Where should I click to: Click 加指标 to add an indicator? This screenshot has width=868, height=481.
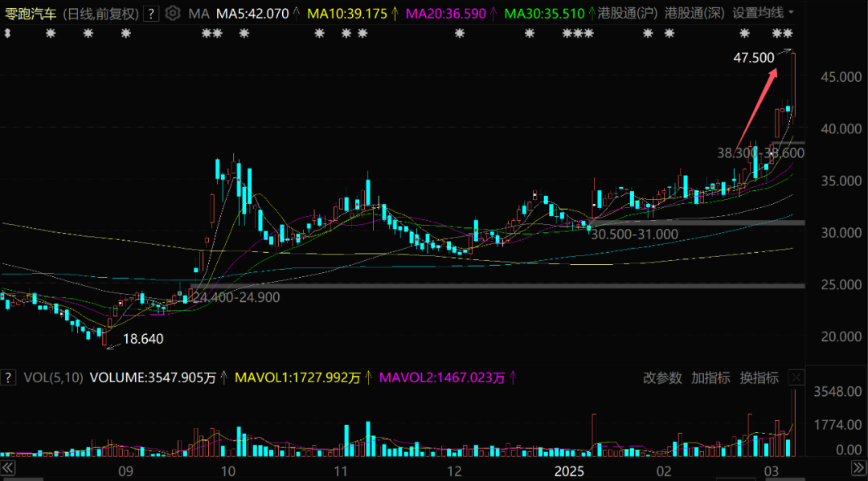pyautogui.click(x=710, y=377)
